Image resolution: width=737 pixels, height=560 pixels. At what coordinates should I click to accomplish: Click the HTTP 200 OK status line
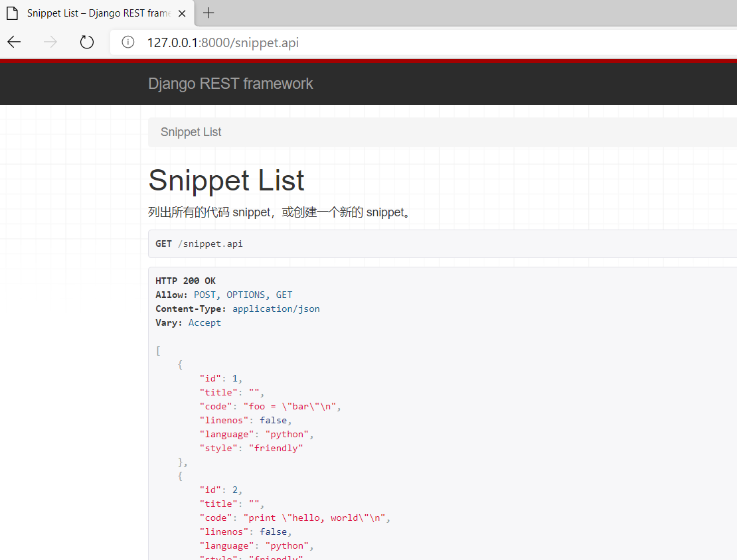coord(186,281)
